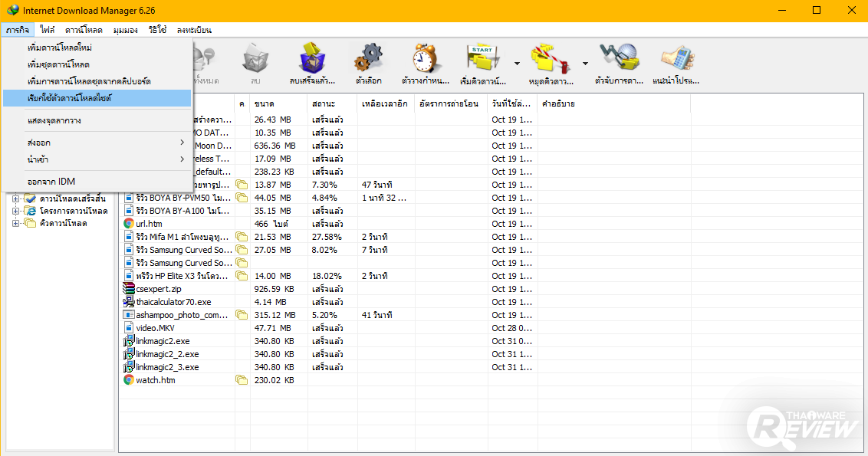Open dropdown arrow next to start queue
The width and height of the screenshot is (868, 456).
coord(517,64)
